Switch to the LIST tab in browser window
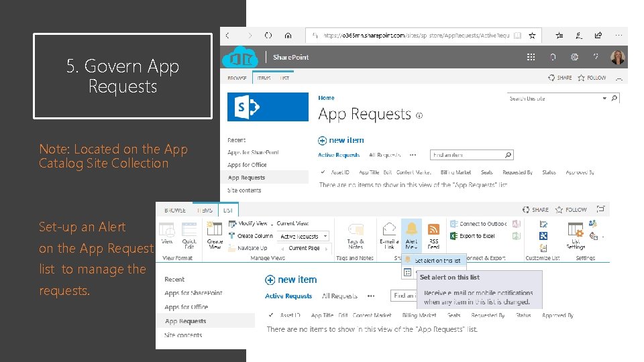644x362 pixels. (284, 78)
